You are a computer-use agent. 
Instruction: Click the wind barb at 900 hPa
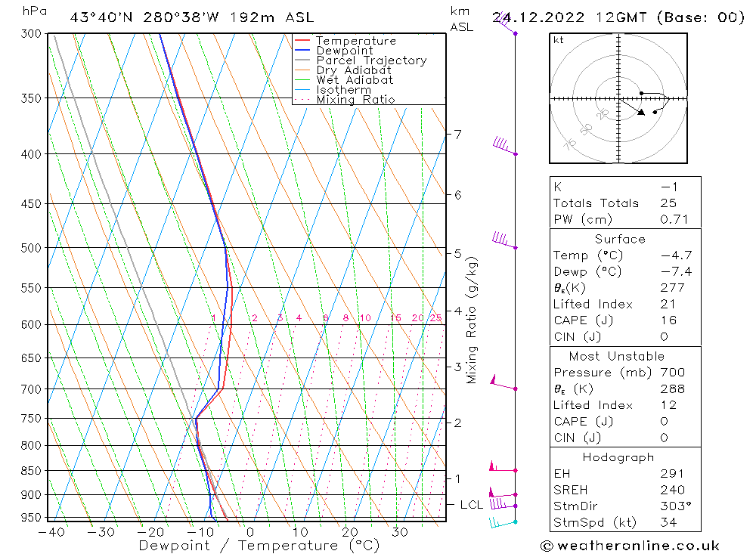coord(503,493)
